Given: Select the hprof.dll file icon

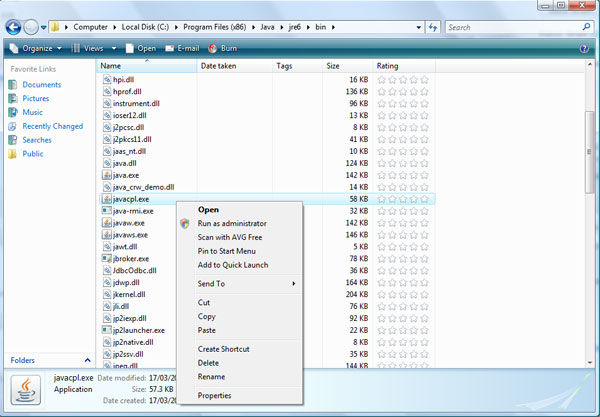Looking at the screenshot, I should [x=107, y=91].
